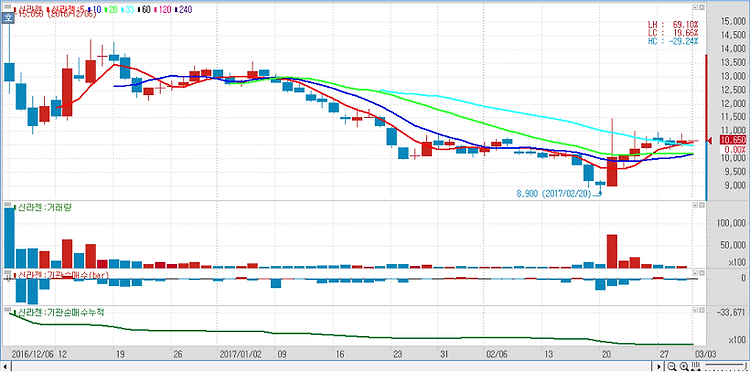Maximize the 기관순매수누적 panel
Viewport: 750px width, 372px height.
click(x=702, y=310)
